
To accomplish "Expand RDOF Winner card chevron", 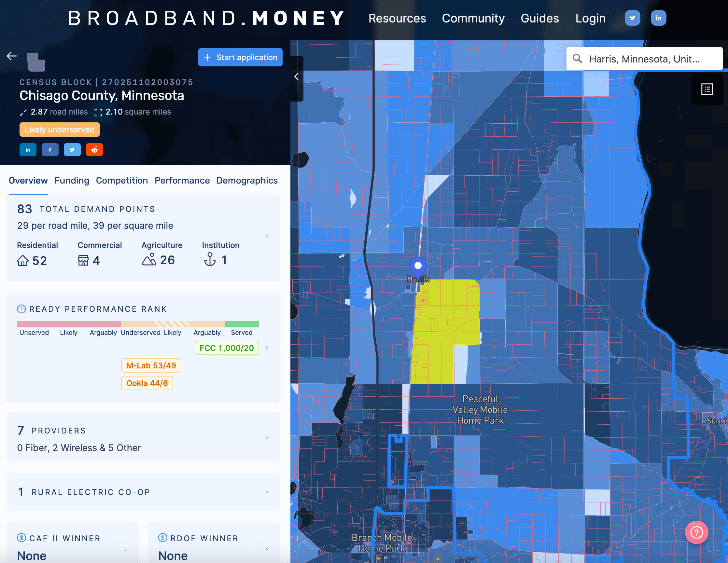I will tap(267, 550).
